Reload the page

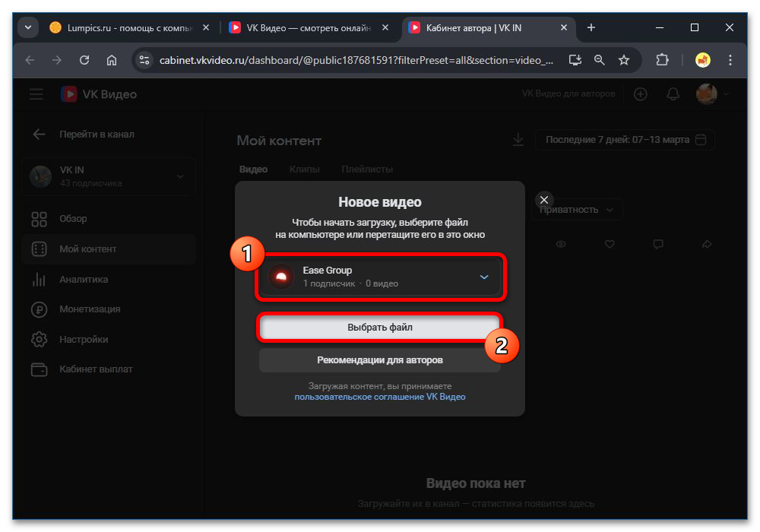pyautogui.click(x=84, y=60)
